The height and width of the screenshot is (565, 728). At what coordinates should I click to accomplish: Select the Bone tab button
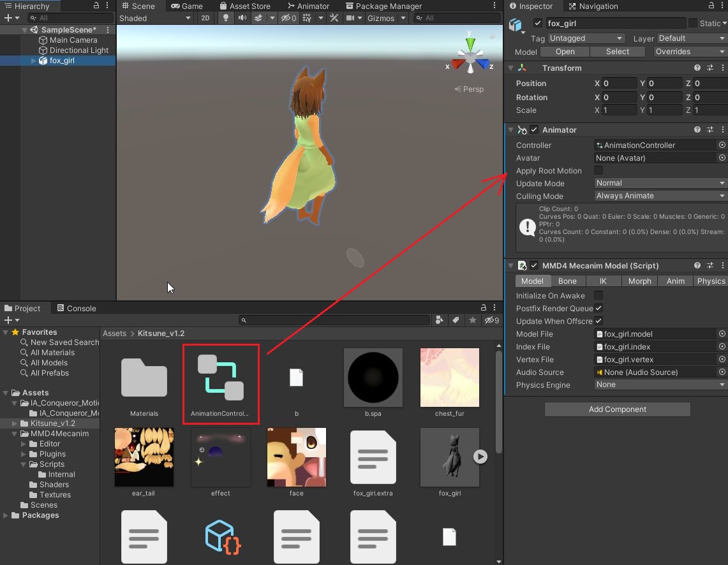click(x=567, y=281)
